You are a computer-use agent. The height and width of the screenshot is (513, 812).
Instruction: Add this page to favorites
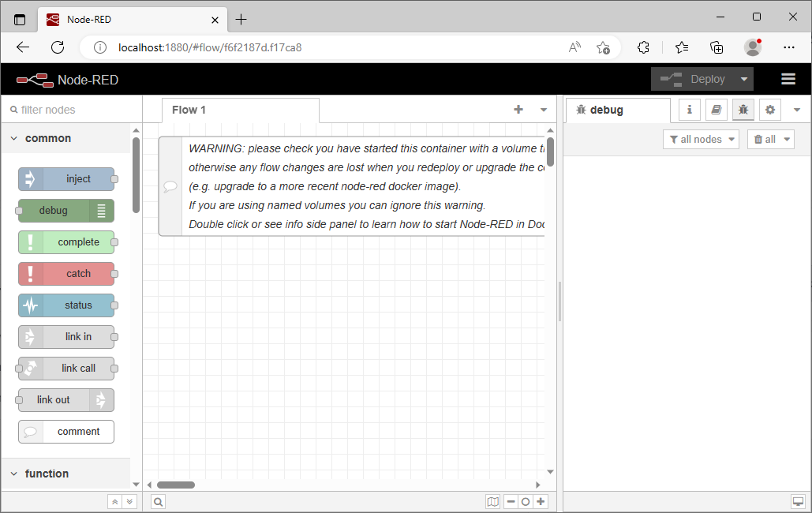click(x=603, y=47)
